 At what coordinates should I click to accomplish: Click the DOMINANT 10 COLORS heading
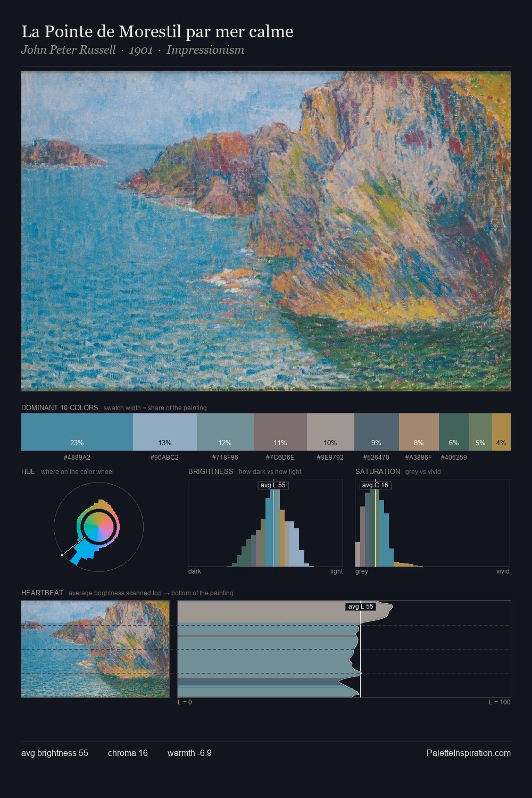click(x=60, y=408)
